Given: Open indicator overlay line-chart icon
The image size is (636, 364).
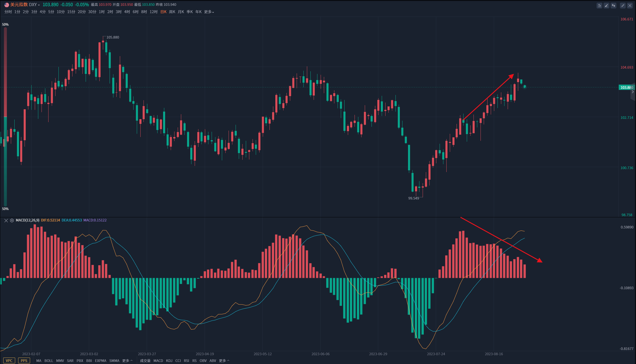Looking at the screenshot, I should tap(599, 6).
